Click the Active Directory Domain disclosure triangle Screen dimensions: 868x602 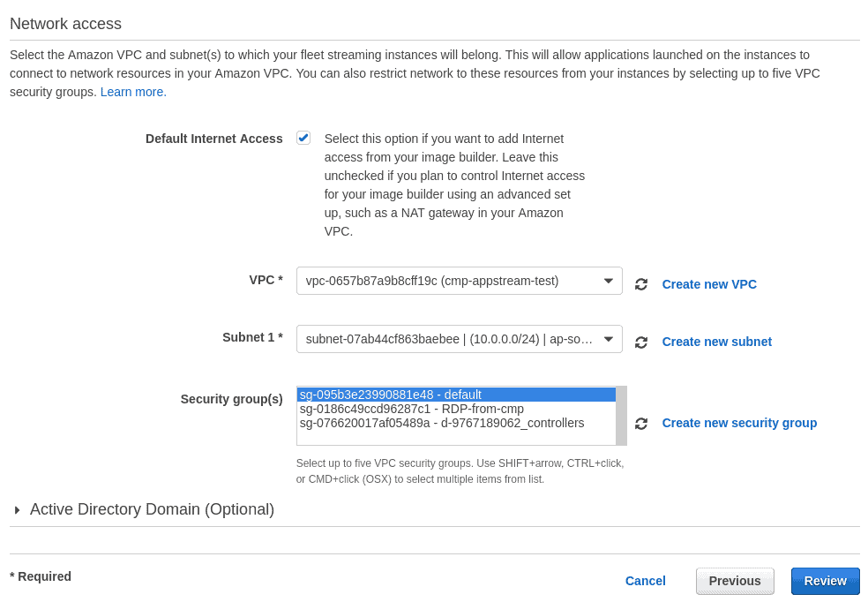tap(18, 510)
